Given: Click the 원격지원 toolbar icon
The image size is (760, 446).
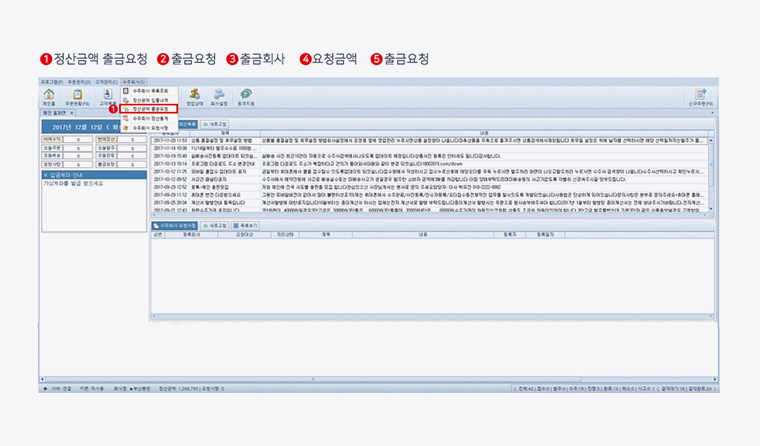Looking at the screenshot, I should tap(245, 96).
